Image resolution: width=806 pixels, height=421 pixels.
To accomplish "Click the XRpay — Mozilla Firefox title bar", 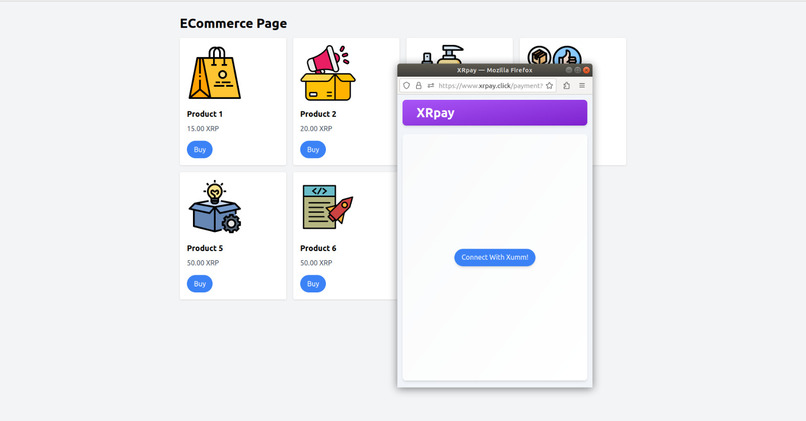I will coord(494,70).
